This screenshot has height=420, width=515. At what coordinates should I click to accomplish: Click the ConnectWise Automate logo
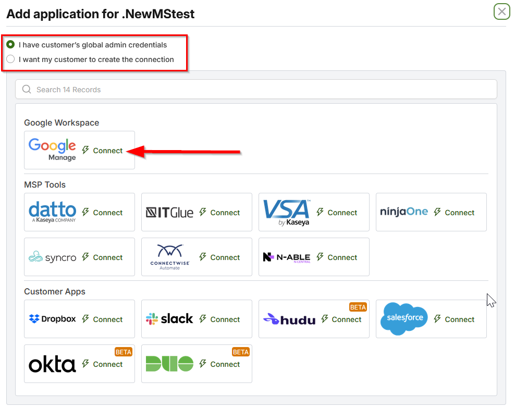170,257
